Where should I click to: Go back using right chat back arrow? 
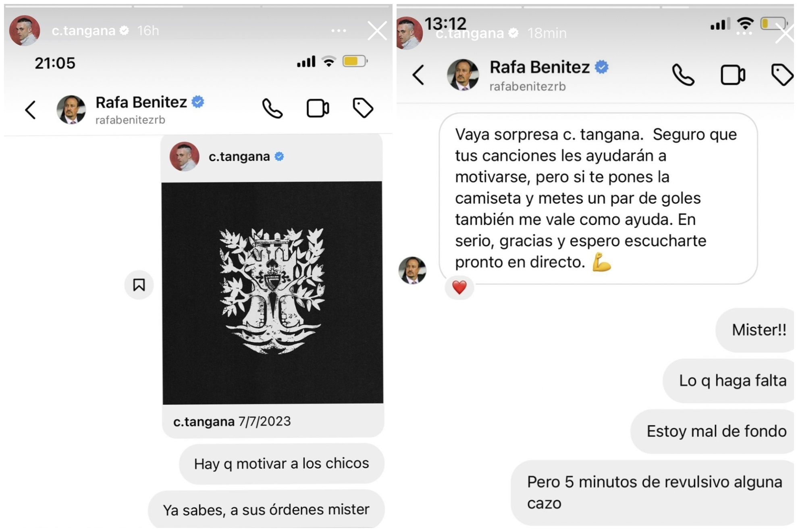pyautogui.click(x=419, y=75)
